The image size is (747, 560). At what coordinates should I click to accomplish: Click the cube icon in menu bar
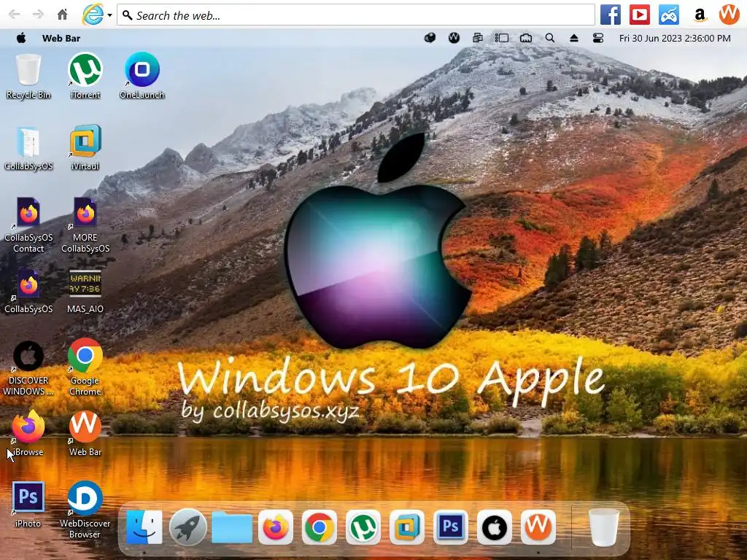tap(430, 38)
